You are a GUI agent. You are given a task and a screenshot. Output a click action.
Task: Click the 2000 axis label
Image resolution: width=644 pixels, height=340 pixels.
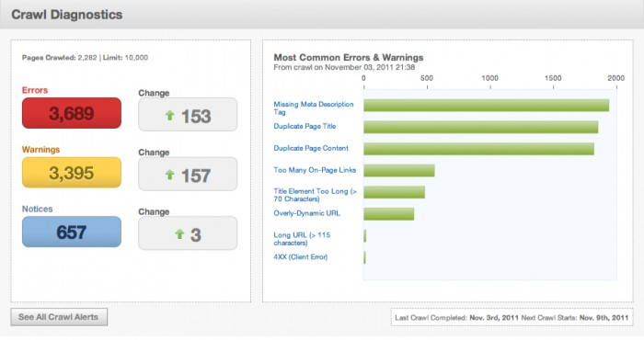click(616, 78)
